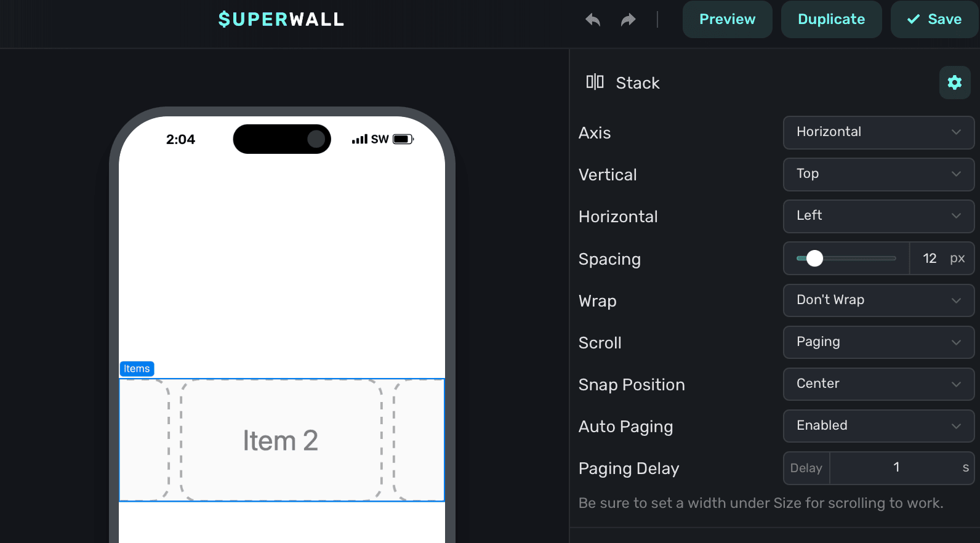The width and height of the screenshot is (980, 543).
Task: Expand the Vertical alignment dropdown
Action: (x=878, y=174)
